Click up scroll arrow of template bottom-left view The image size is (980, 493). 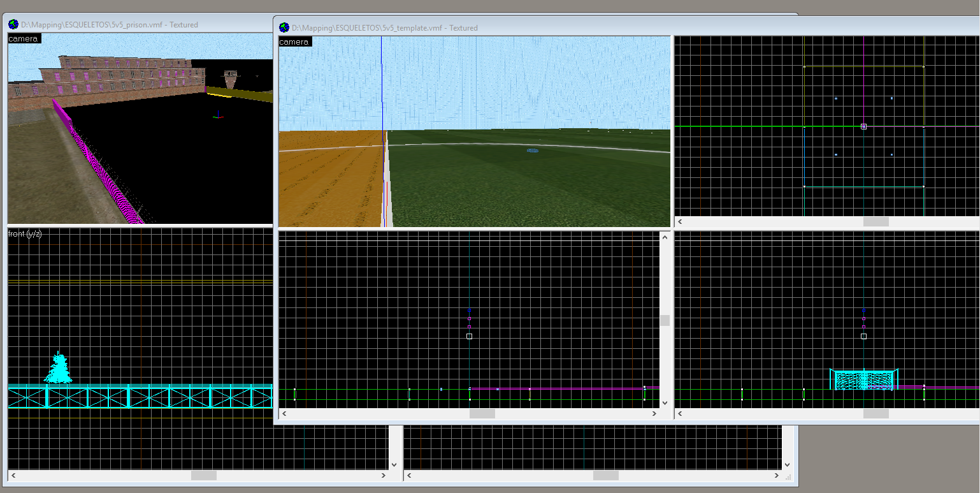coord(665,237)
